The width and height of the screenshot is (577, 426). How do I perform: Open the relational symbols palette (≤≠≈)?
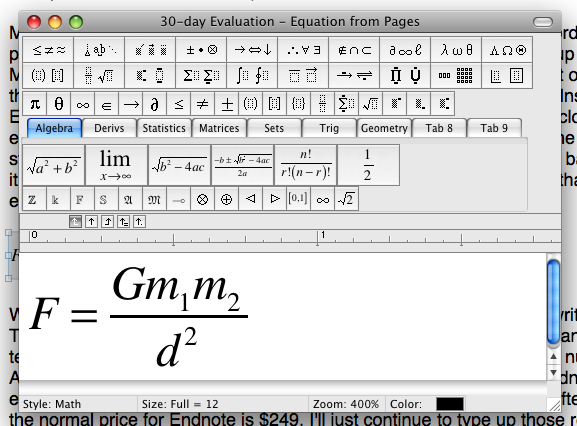pyautogui.click(x=48, y=50)
